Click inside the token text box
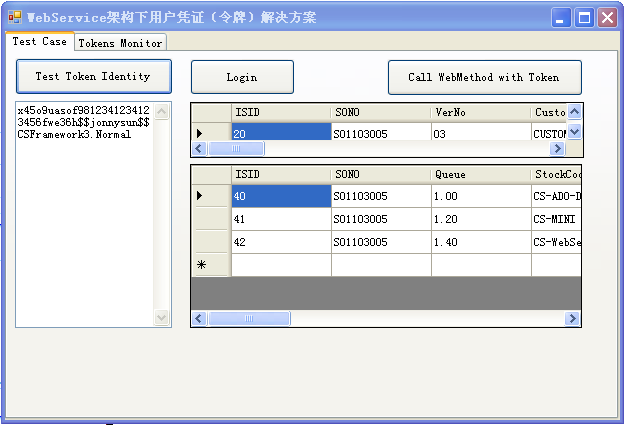The height and width of the screenshot is (426, 626). click(84, 220)
